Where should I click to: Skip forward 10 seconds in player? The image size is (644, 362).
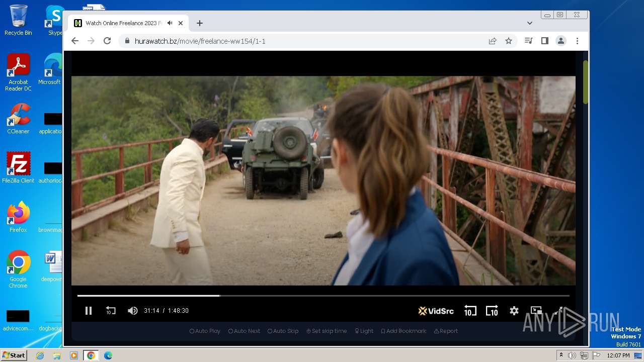[x=492, y=311]
